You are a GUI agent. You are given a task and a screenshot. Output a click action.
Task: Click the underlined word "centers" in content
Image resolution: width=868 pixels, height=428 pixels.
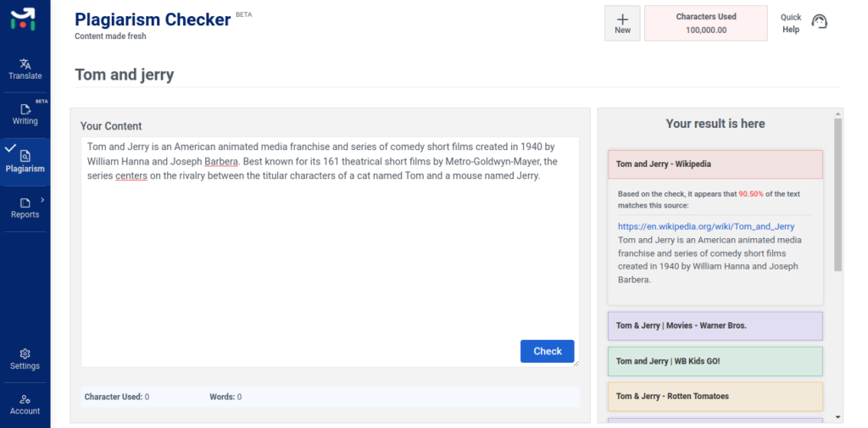click(131, 176)
